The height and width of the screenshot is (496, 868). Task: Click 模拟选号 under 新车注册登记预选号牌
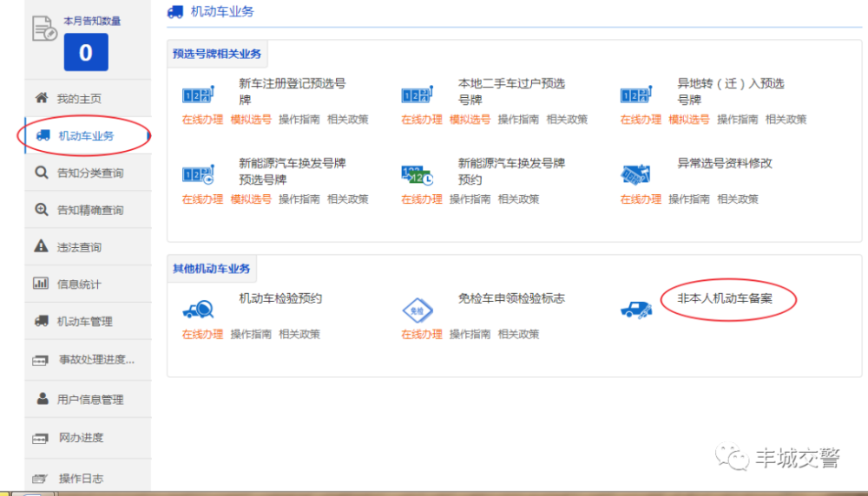tap(251, 120)
